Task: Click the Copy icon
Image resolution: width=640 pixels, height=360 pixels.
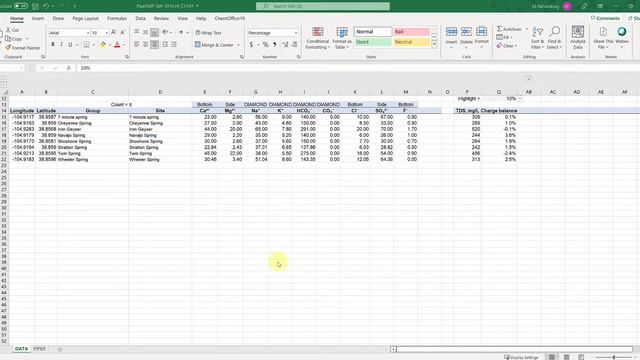Action: pyautogui.click(x=8, y=39)
